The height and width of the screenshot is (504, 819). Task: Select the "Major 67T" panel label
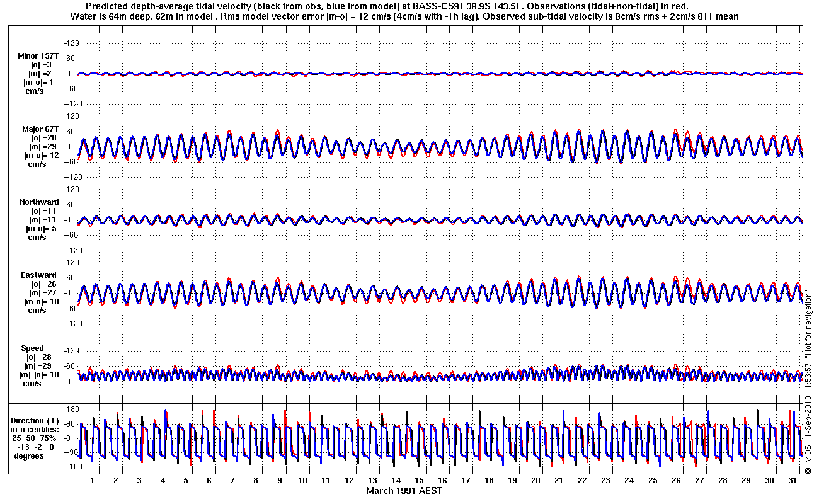pyautogui.click(x=40, y=129)
